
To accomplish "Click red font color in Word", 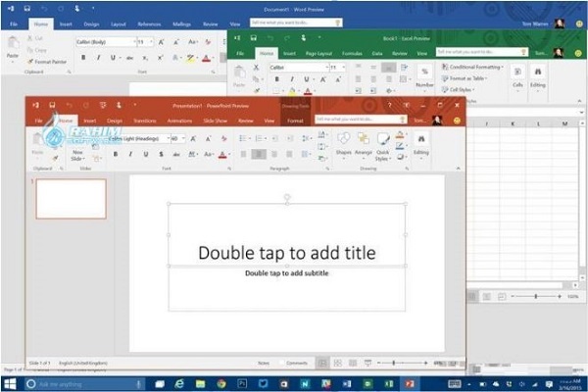I will [206, 58].
